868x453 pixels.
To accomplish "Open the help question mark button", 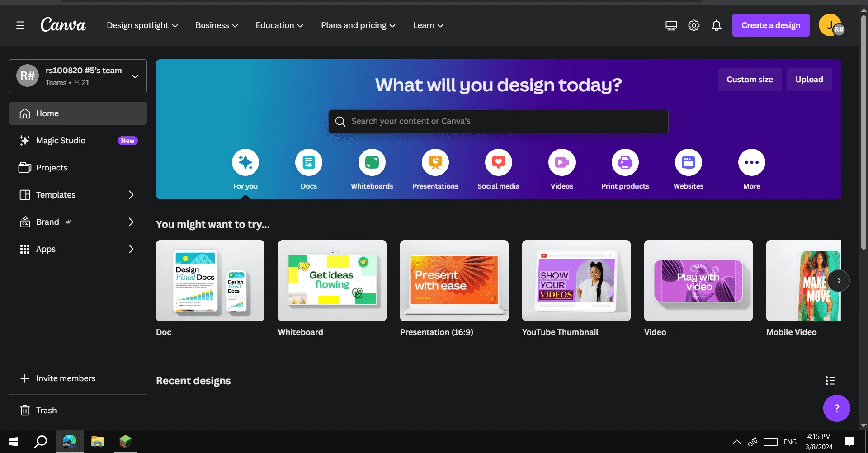I will (837, 408).
